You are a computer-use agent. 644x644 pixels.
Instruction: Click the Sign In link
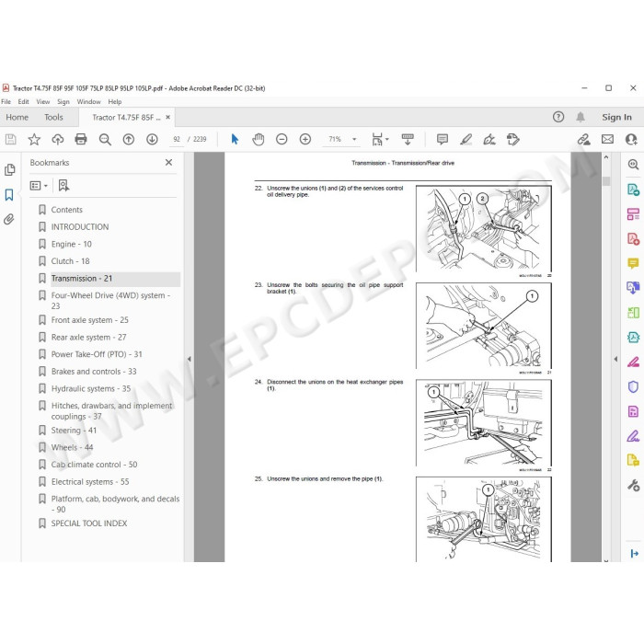coord(616,118)
